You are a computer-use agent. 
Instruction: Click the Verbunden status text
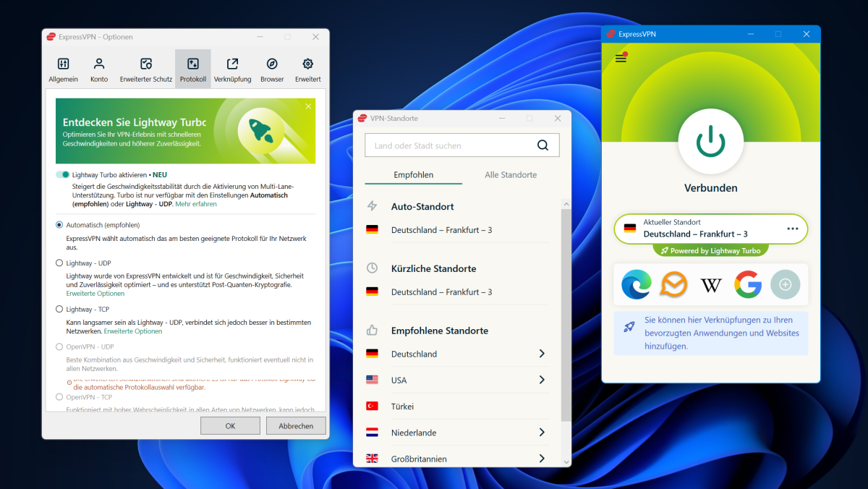[x=711, y=188]
